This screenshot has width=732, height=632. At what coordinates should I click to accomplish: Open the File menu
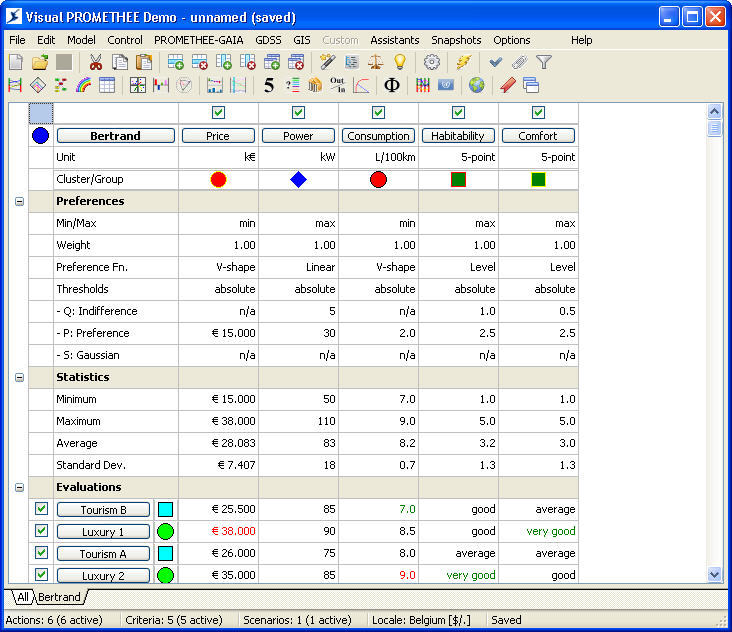(x=17, y=40)
